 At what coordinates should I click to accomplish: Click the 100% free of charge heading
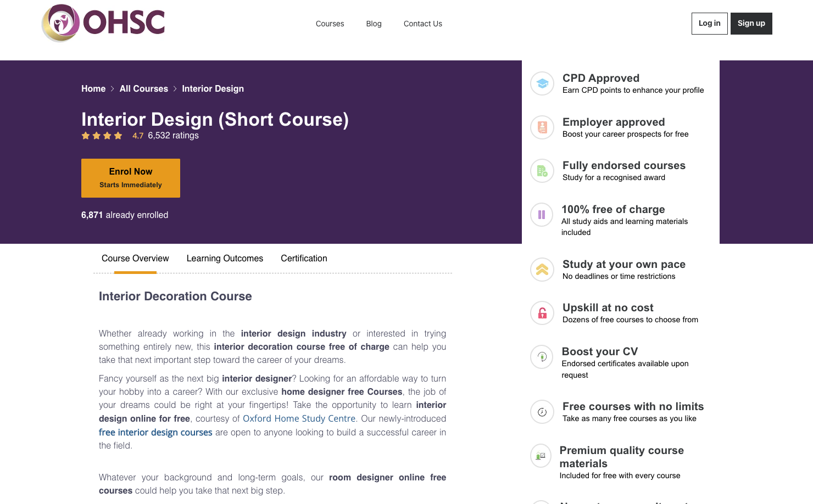point(613,209)
